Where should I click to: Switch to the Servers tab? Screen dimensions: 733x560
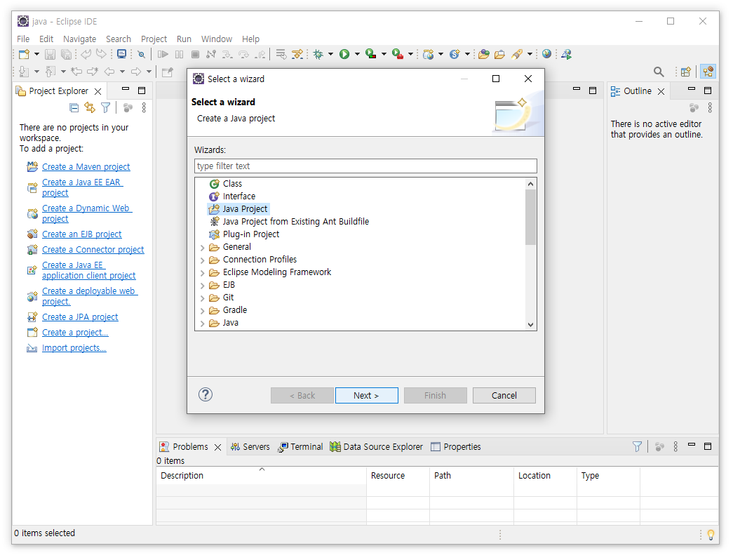click(x=250, y=447)
